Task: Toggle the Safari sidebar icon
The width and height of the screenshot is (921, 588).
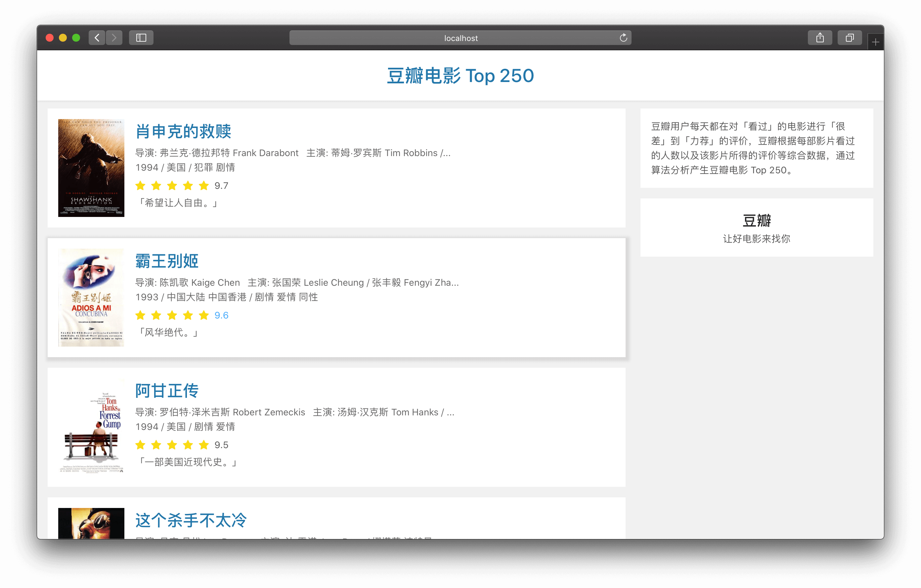Action: [x=141, y=37]
